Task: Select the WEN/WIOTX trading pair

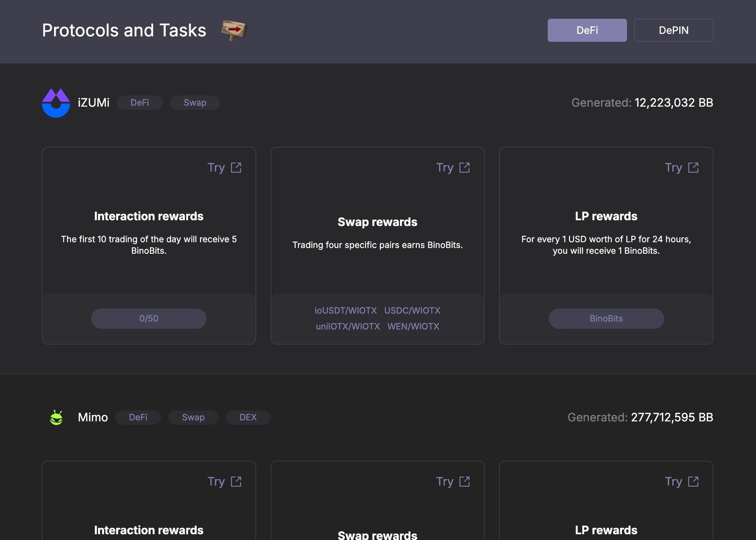Action: click(413, 326)
